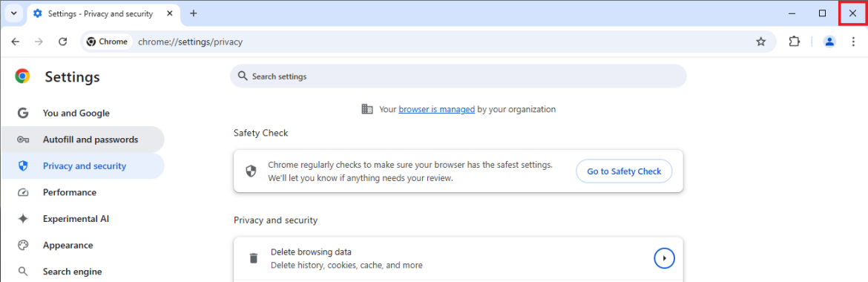Screen dimensions: 868x282
Task: Open the Experimental AI section
Action: tap(82, 219)
